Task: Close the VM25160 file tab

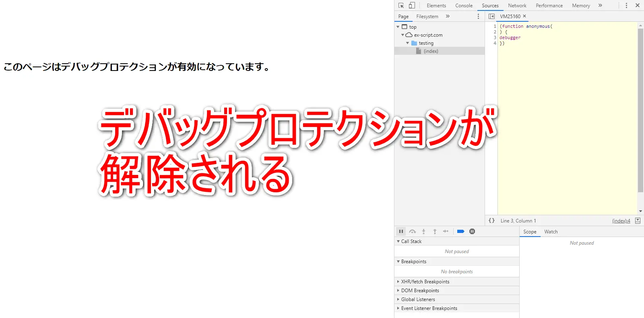Action: pos(524,16)
